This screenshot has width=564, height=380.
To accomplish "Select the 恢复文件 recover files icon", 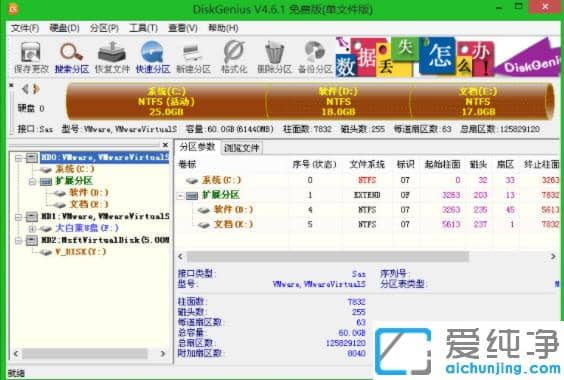I will coord(112,58).
